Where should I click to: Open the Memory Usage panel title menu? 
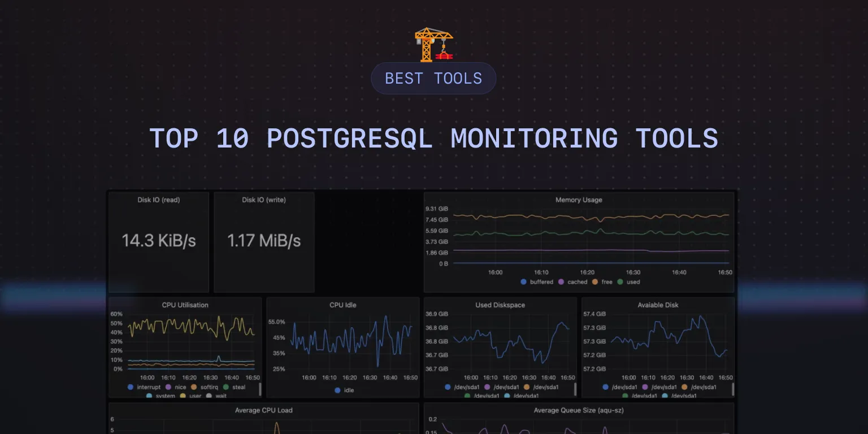click(579, 200)
